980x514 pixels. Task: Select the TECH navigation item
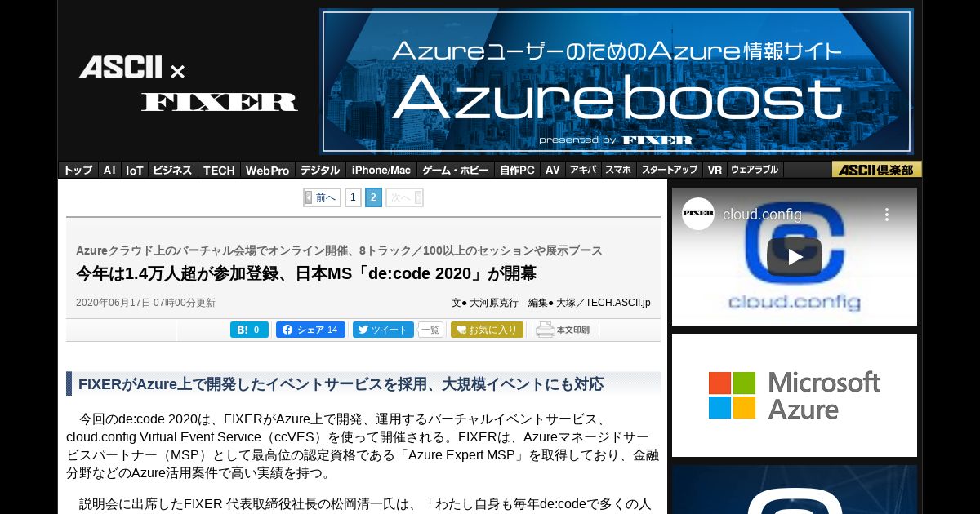pos(219,170)
